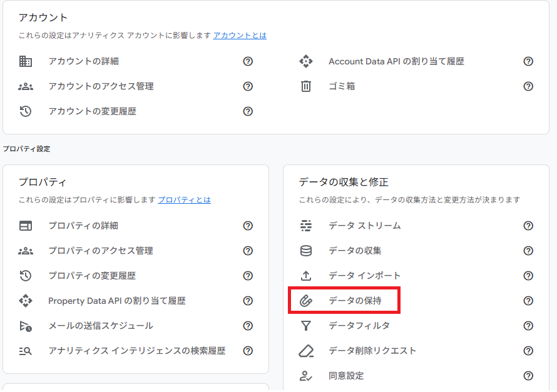Click the people icon beside アカウントのアクセス管理
The image size is (557, 392).
click(x=26, y=86)
